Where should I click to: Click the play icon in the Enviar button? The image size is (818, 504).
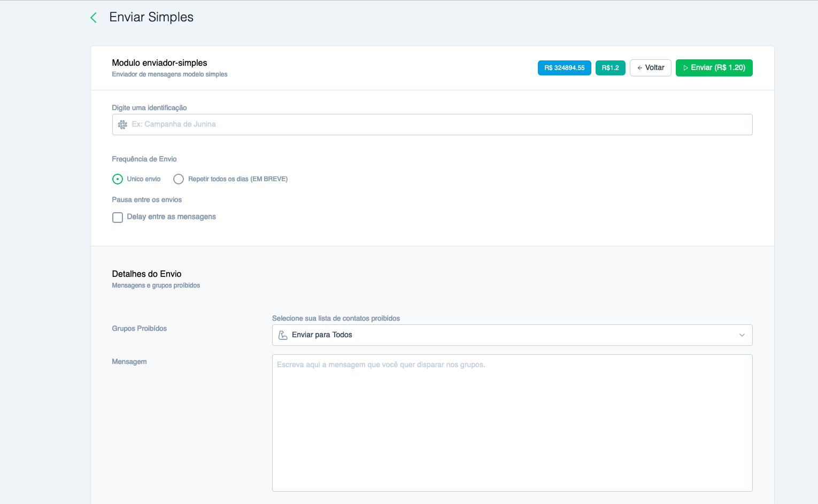point(685,68)
